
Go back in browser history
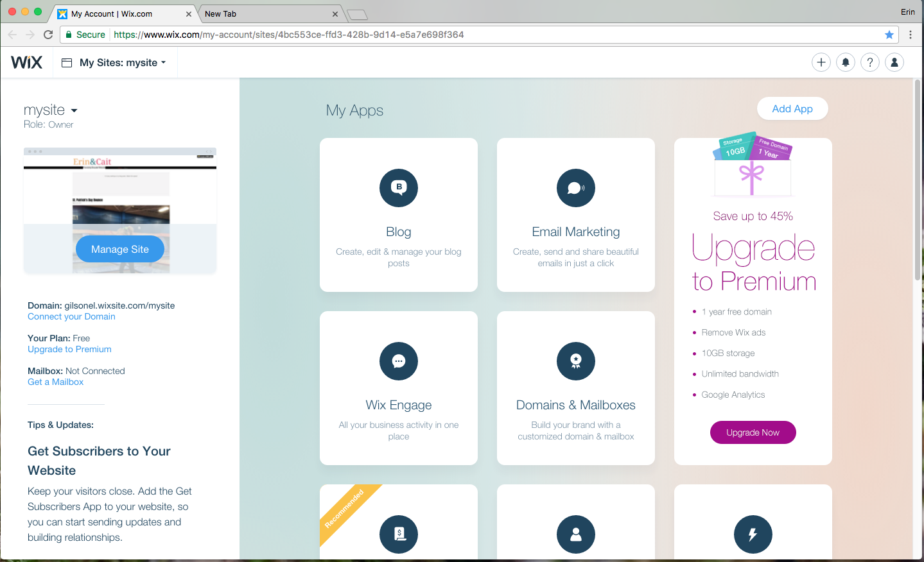pyautogui.click(x=12, y=35)
